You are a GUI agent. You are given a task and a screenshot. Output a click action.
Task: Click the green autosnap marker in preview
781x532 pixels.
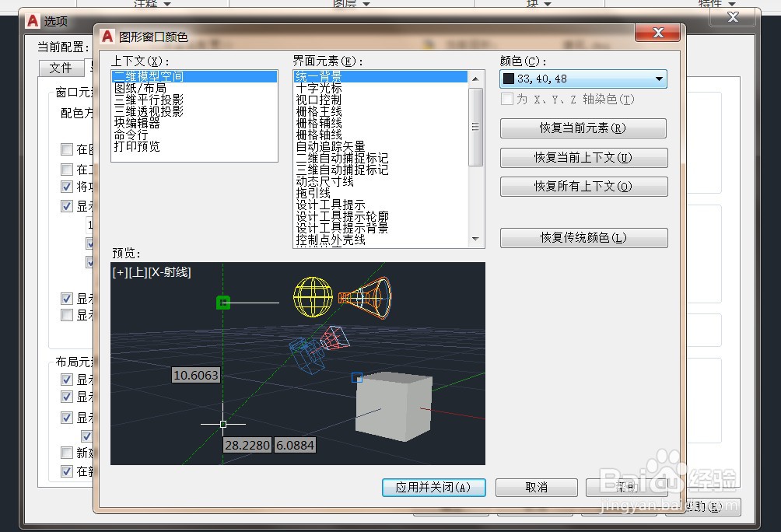pyautogui.click(x=223, y=303)
